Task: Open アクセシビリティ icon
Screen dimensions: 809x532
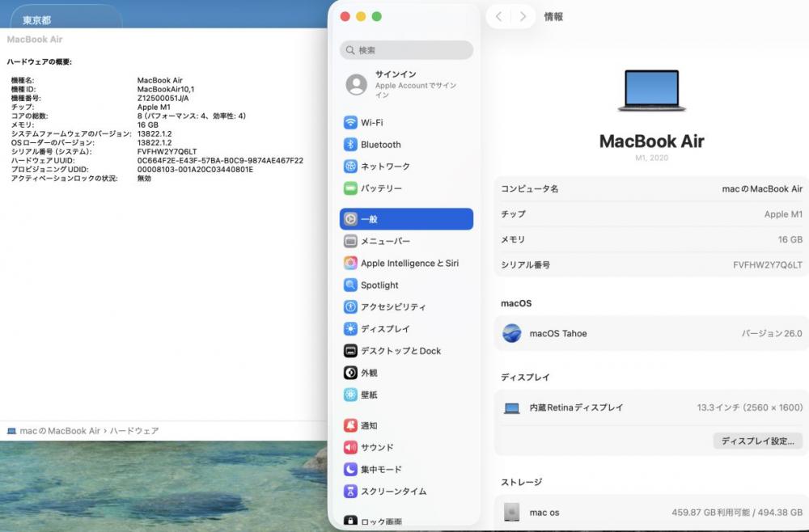Action: [350, 306]
